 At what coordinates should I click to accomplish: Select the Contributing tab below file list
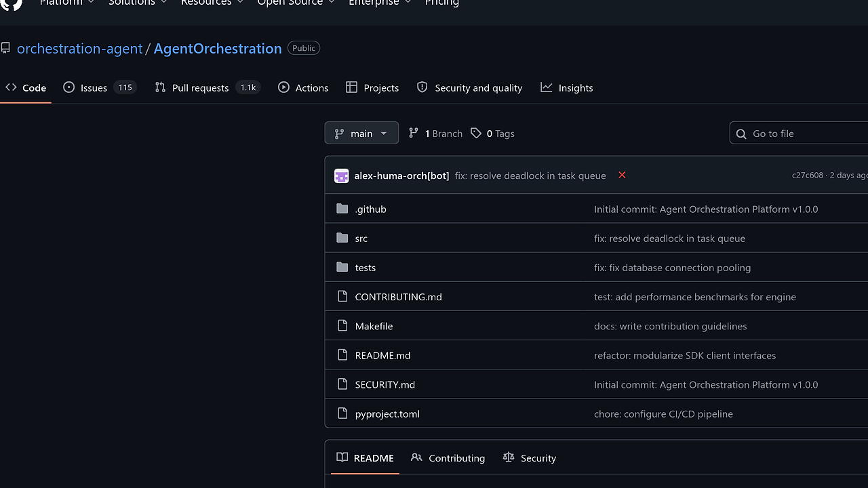(x=448, y=457)
